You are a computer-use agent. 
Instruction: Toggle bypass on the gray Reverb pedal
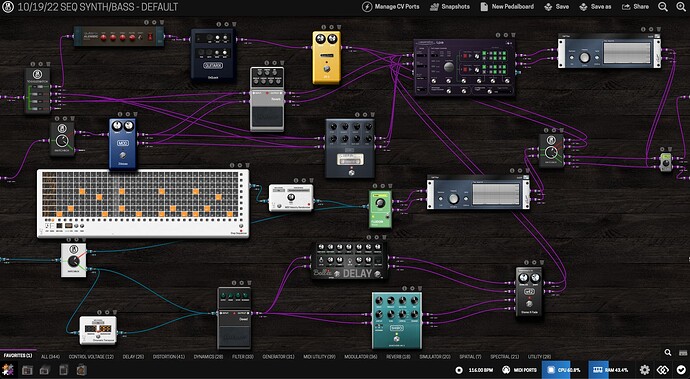tap(267, 117)
